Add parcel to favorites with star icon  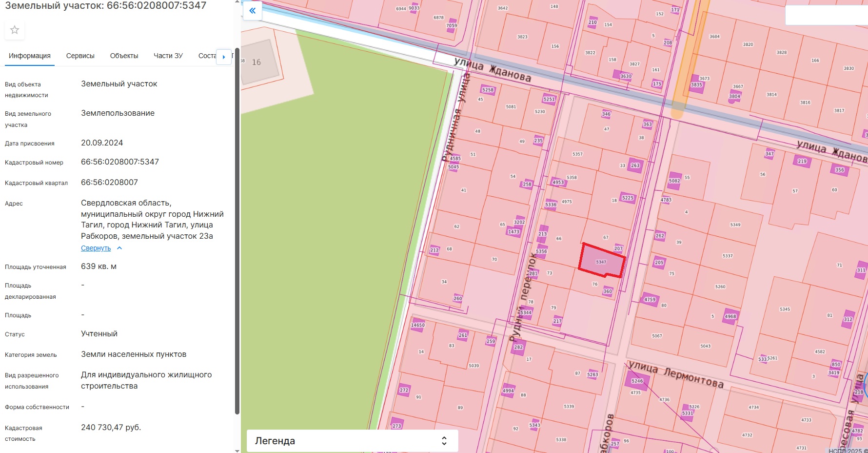[x=15, y=30]
